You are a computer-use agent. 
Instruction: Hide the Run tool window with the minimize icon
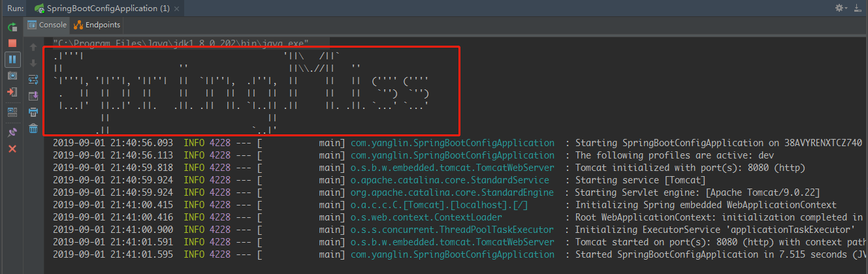point(858,8)
